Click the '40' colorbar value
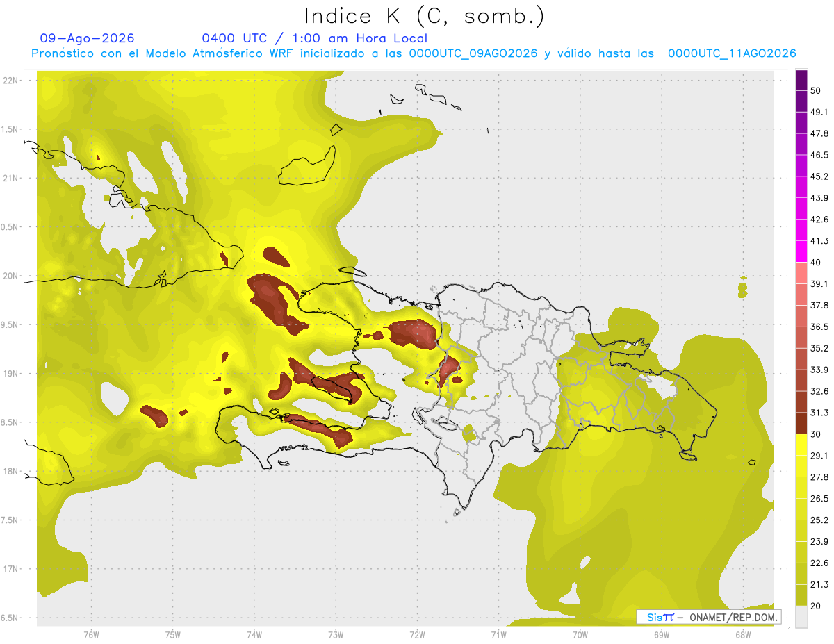The image size is (834, 644). (816, 263)
